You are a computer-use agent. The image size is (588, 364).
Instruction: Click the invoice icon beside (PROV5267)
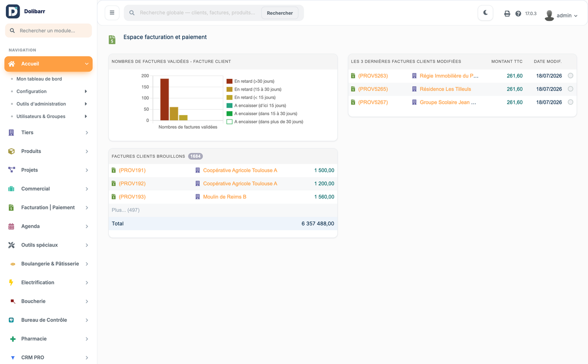pos(353,102)
